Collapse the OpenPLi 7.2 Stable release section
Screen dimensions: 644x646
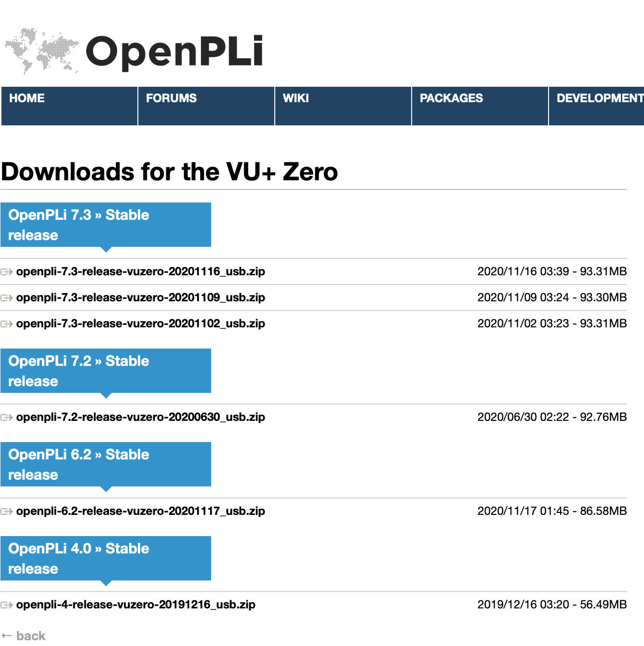[106, 371]
